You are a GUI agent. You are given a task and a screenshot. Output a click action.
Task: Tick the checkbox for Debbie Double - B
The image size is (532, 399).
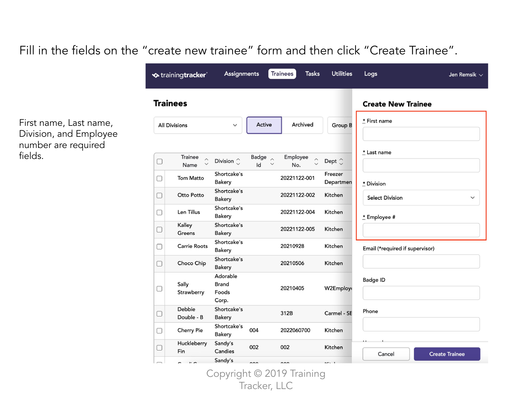[159, 314]
